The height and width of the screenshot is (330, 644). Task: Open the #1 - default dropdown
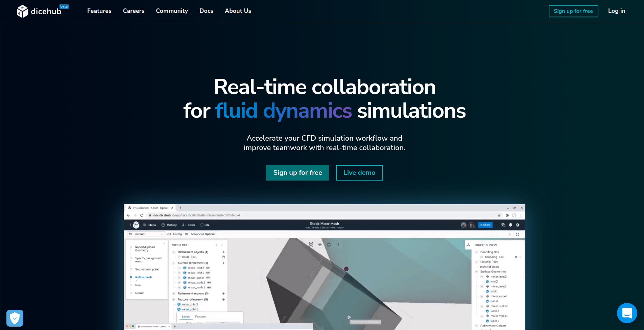point(146,234)
